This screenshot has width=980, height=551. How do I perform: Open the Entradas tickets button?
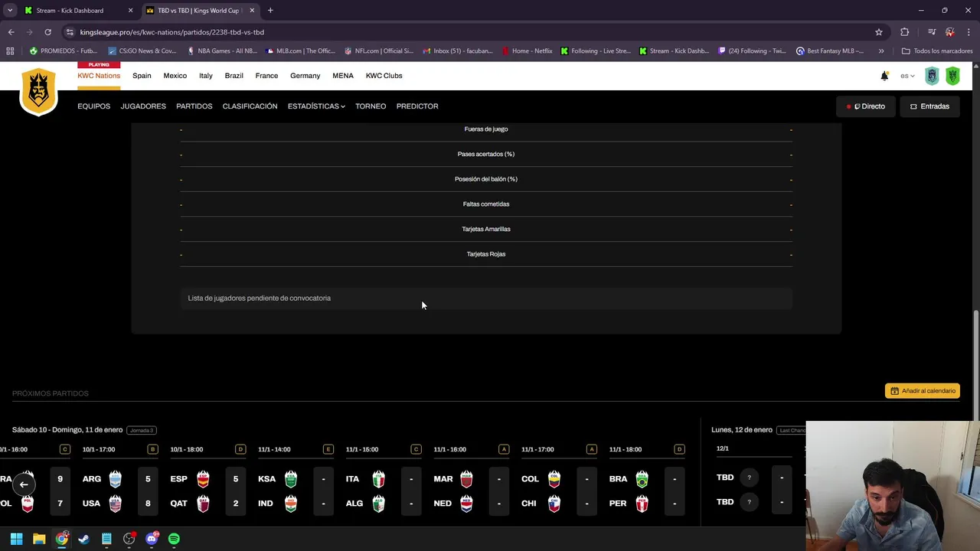pyautogui.click(x=929, y=106)
